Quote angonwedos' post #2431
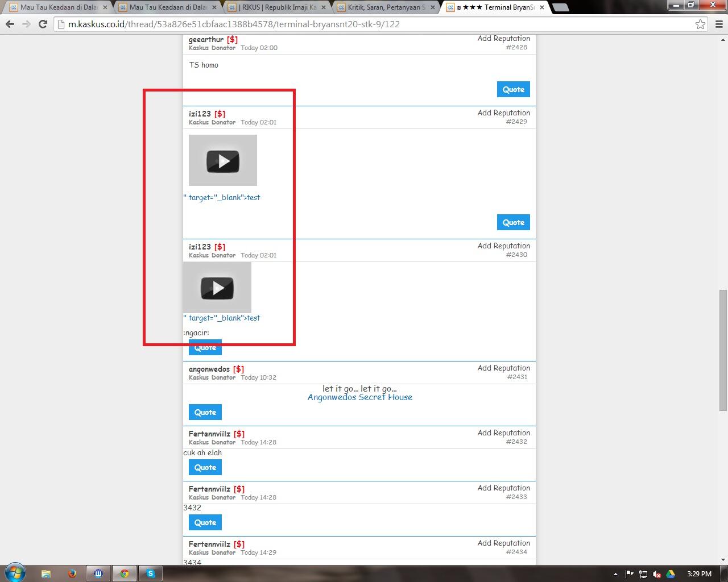This screenshot has width=728, height=582. tap(205, 412)
